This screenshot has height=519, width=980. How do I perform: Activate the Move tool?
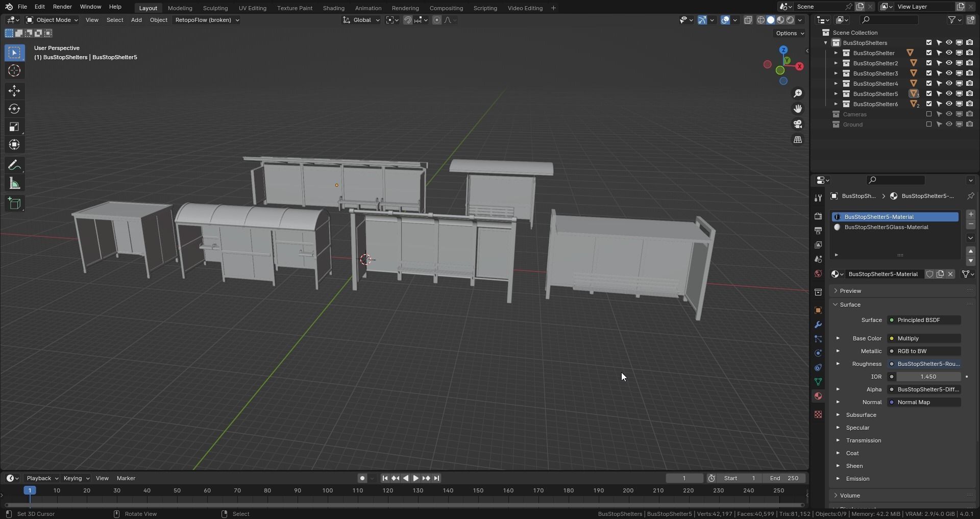(14, 91)
